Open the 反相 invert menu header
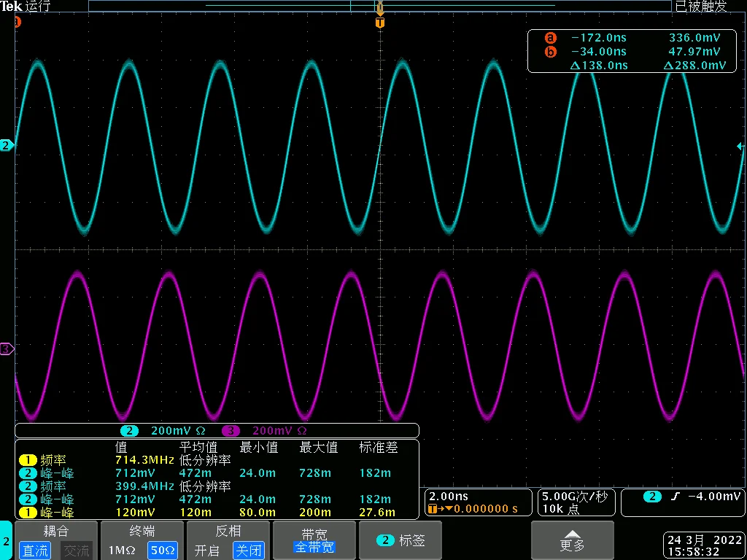 (228, 531)
